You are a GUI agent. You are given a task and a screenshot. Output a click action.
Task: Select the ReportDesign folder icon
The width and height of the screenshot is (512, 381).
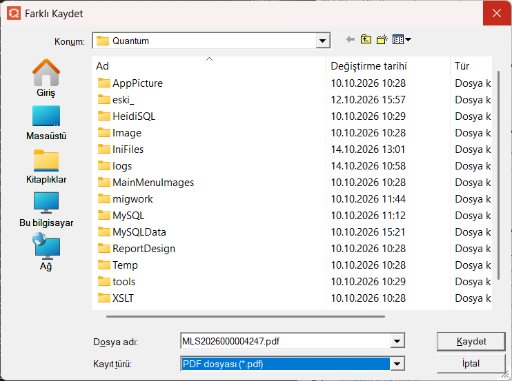(104, 248)
